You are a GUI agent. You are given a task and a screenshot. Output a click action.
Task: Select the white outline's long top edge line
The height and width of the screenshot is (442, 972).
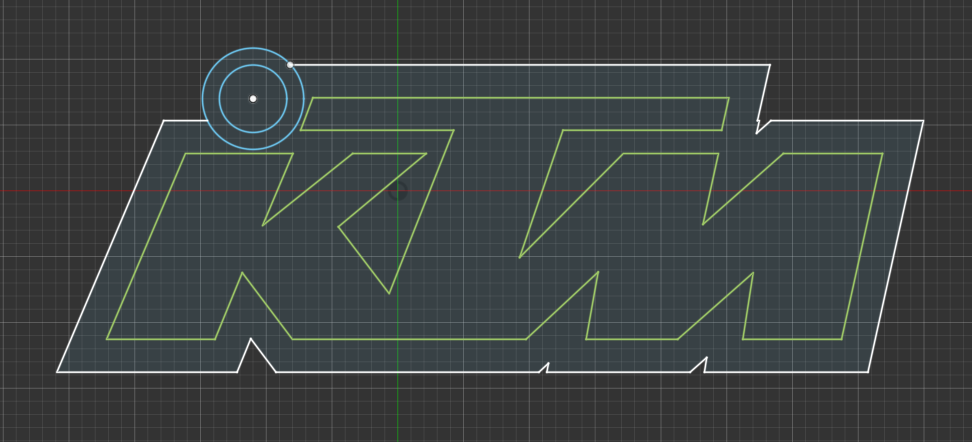[530, 64]
